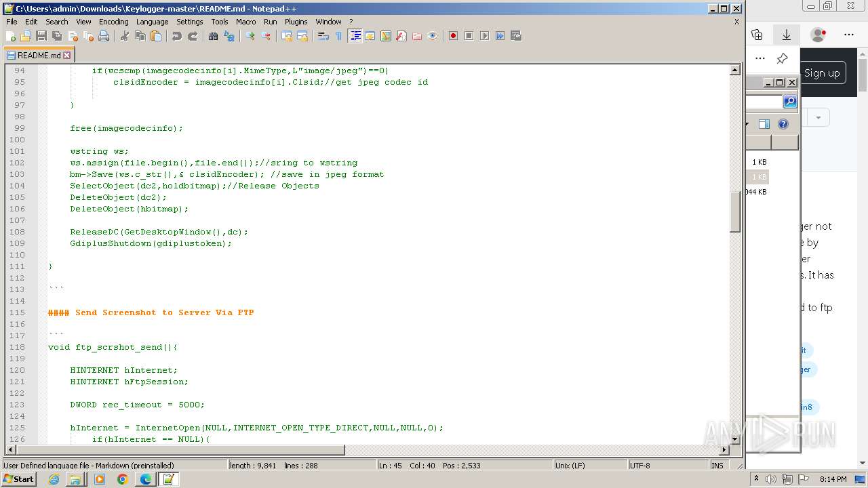Click the browser profile avatar icon

pos(818,35)
